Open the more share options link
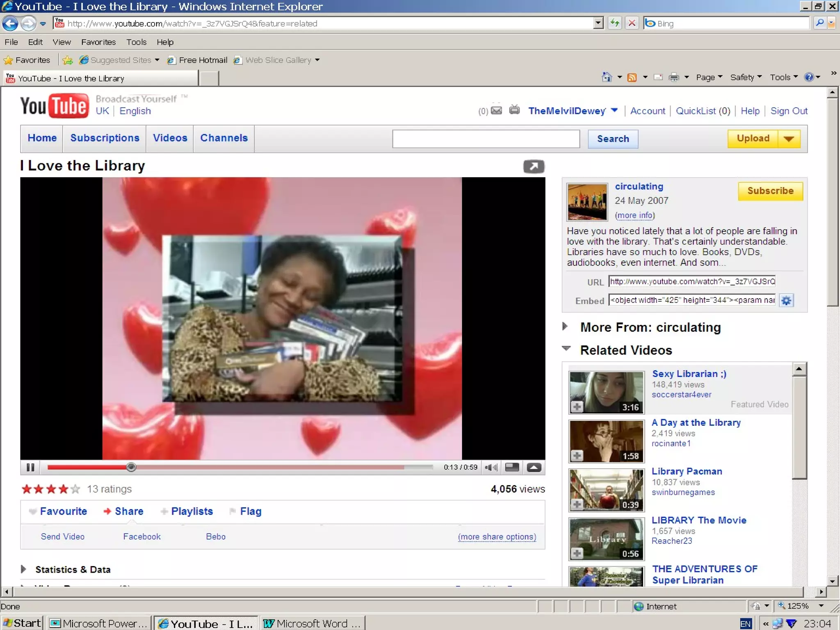 tap(497, 536)
